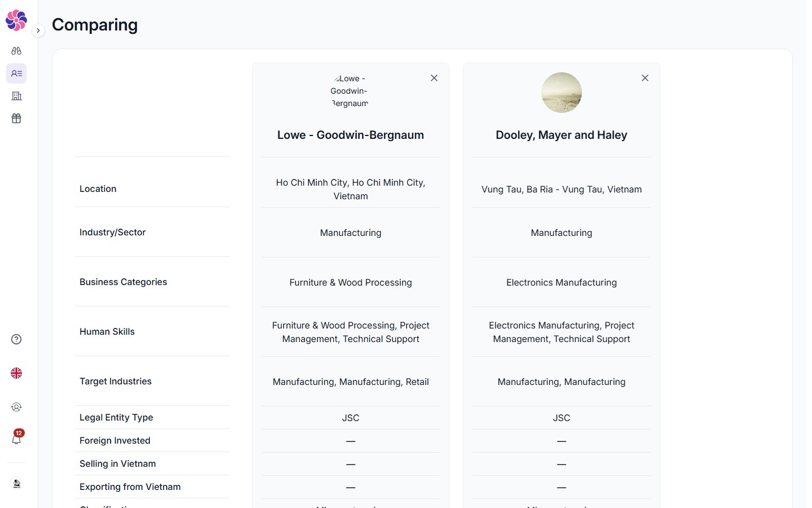Viewport: 812px width, 508px height.
Task: Open the Dooley, Mayer and Haley company name
Action: [562, 135]
